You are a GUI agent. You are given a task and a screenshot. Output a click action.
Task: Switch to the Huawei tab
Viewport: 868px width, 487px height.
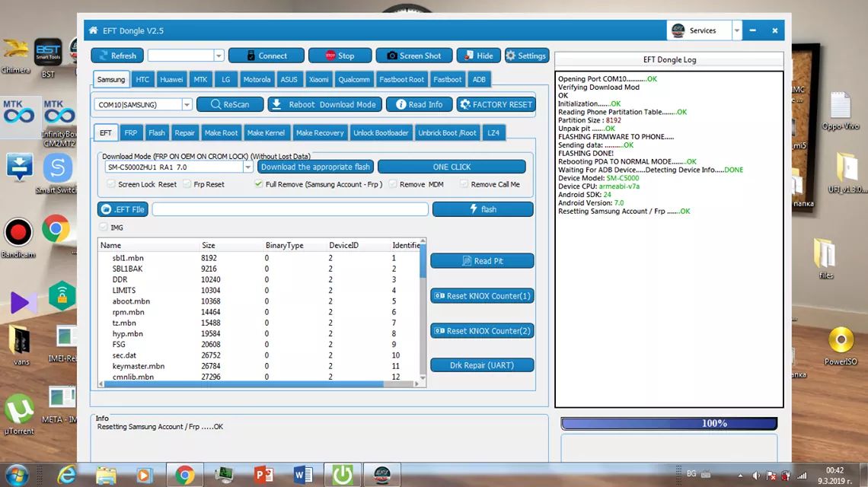(171, 79)
